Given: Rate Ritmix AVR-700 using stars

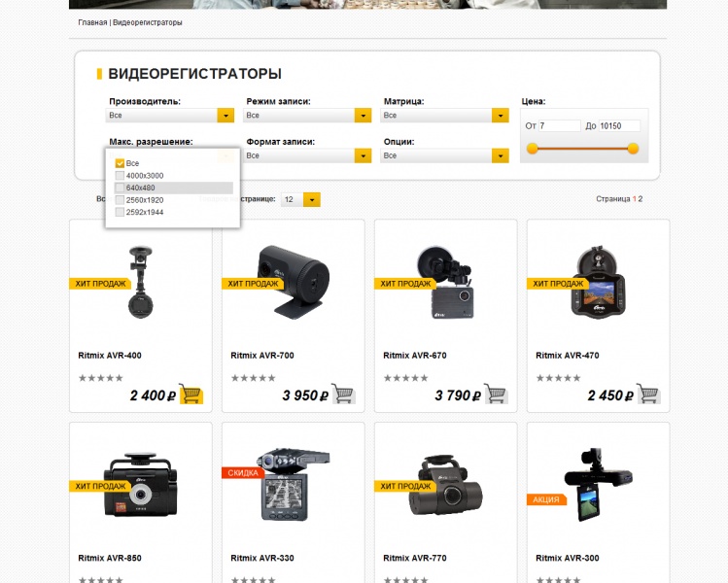Looking at the screenshot, I should [253, 378].
